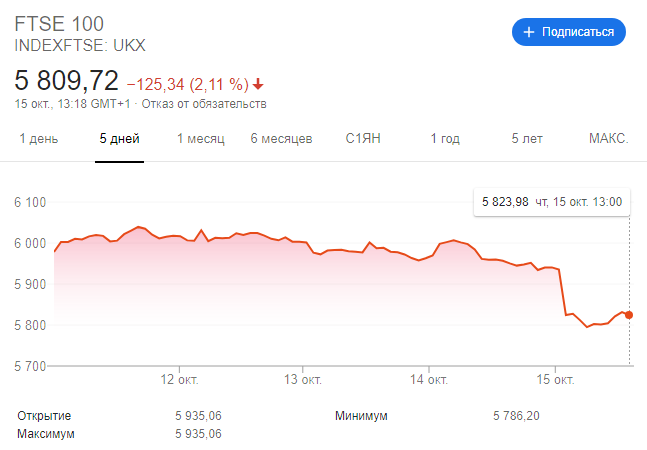This screenshot has width=647, height=450.
Task: Click the 13 окт. date label
Action: coord(303,380)
